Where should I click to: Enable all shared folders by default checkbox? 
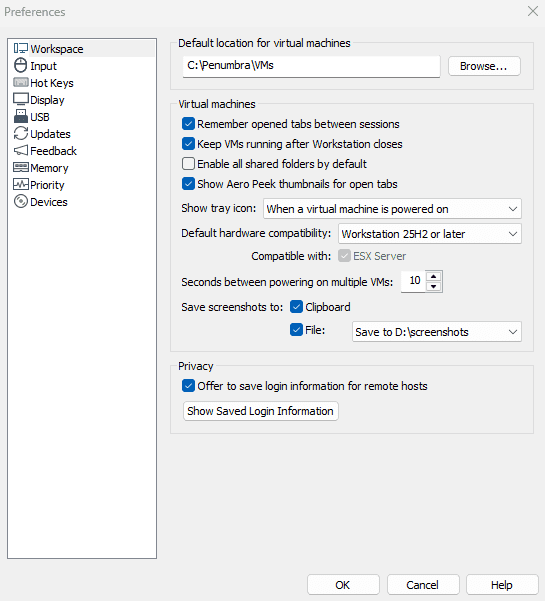188,164
